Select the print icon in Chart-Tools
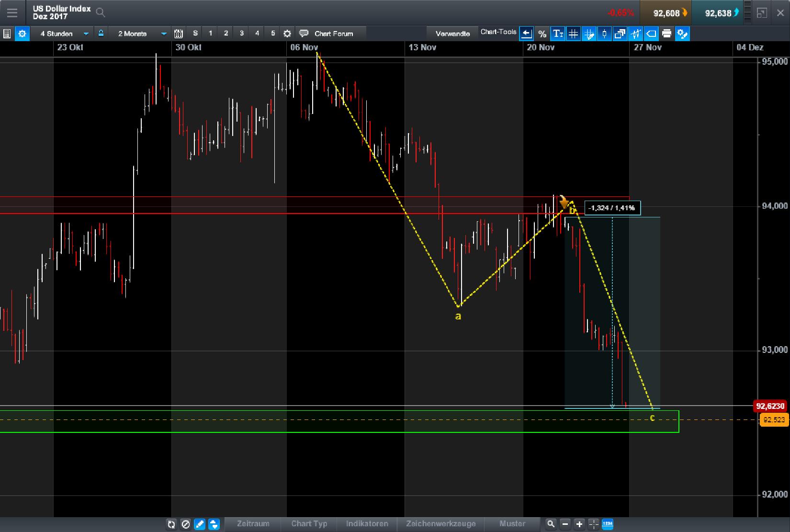This screenshot has width=790, height=532. click(667, 34)
